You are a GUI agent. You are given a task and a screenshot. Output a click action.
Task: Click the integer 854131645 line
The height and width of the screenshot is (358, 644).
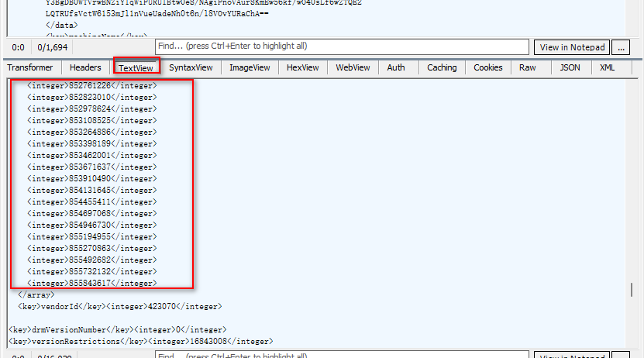(92, 191)
